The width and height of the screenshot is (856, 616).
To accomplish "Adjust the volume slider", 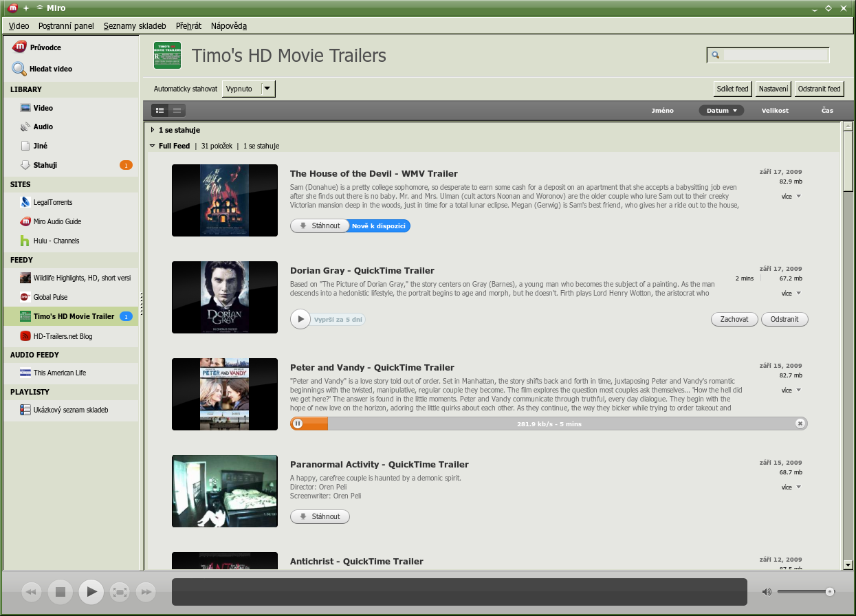I will click(806, 591).
